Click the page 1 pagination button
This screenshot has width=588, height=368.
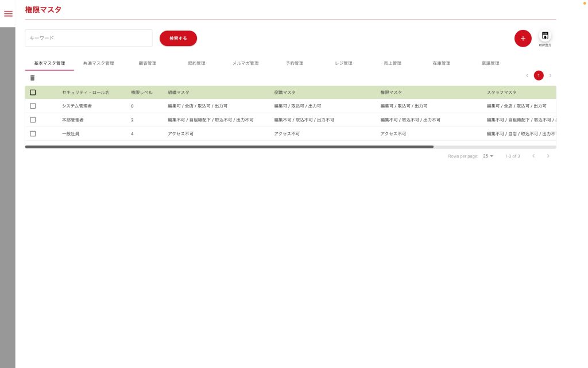point(539,75)
